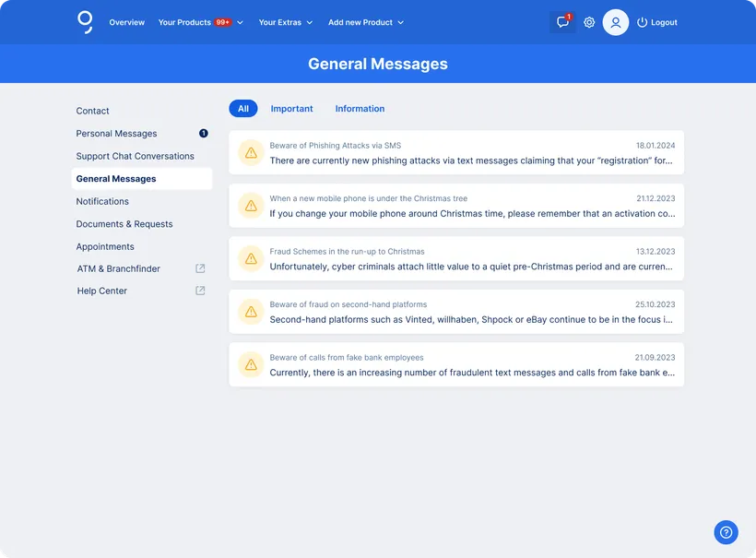Open Support Chat Conversations in the sidebar

coord(135,156)
